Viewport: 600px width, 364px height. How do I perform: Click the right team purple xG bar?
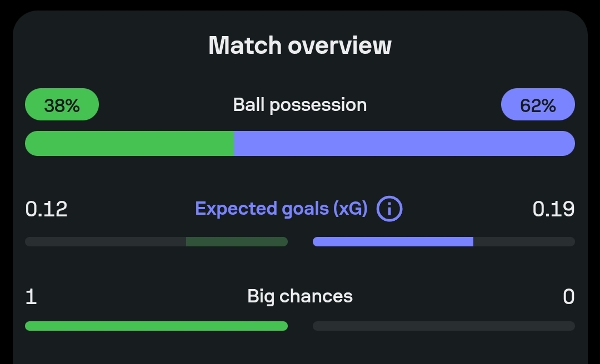pos(393,241)
